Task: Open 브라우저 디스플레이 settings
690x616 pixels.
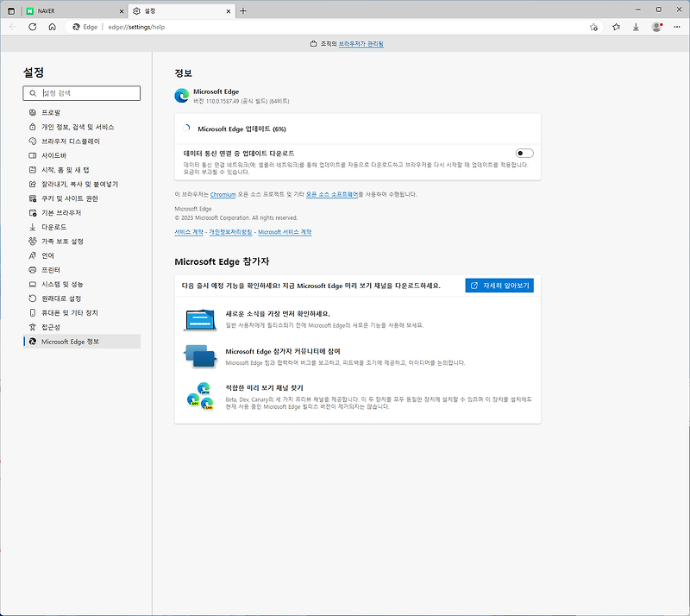Action: tap(82, 141)
